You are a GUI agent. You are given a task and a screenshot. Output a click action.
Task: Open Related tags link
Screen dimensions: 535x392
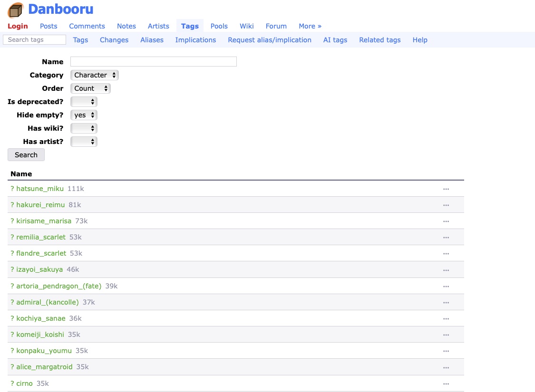point(380,40)
